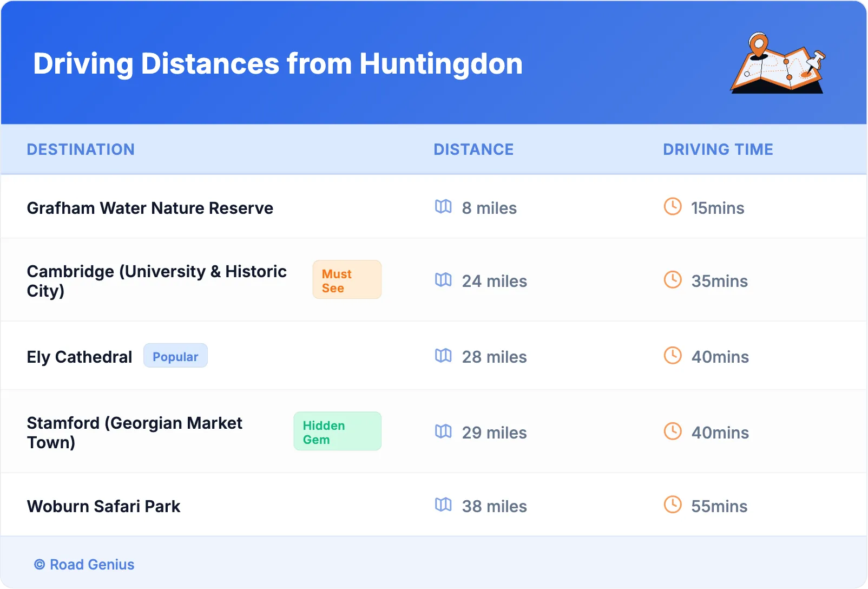Click the 8 miles distance value

click(489, 208)
